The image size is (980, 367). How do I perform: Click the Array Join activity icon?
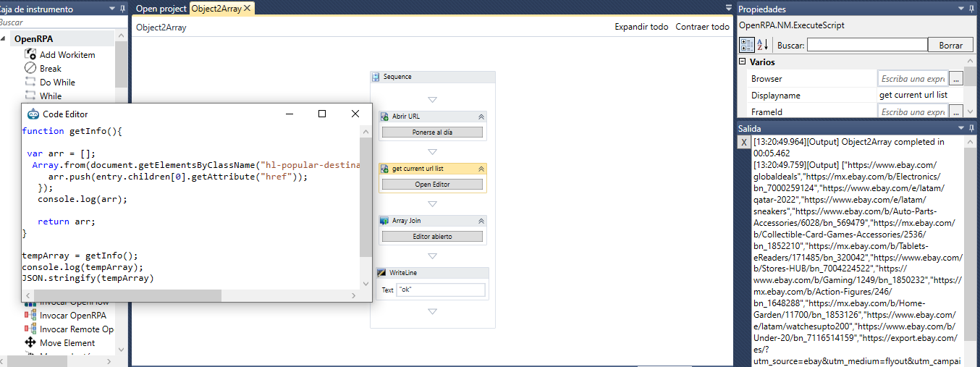pos(384,221)
